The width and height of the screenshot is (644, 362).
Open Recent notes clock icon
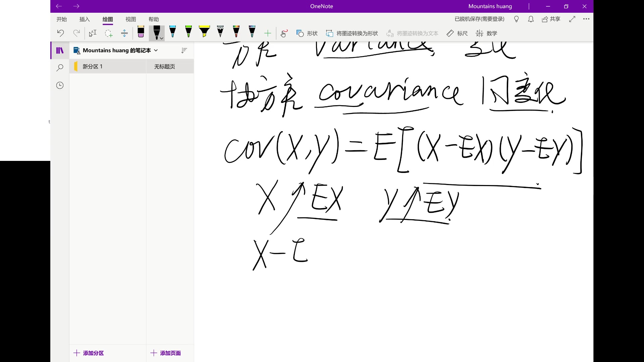tap(60, 85)
